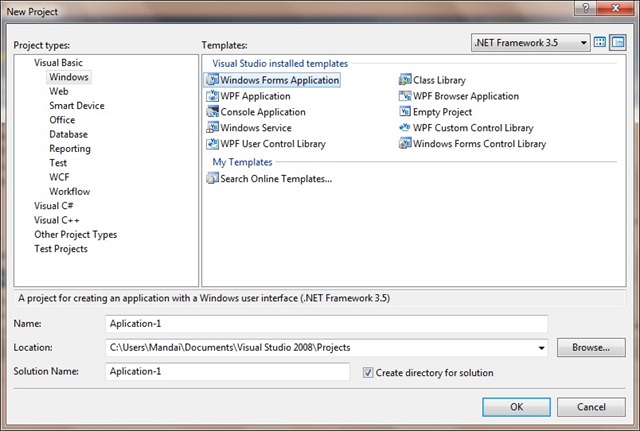640x431 pixels.
Task: Click the Console Application label
Action: 263,112
